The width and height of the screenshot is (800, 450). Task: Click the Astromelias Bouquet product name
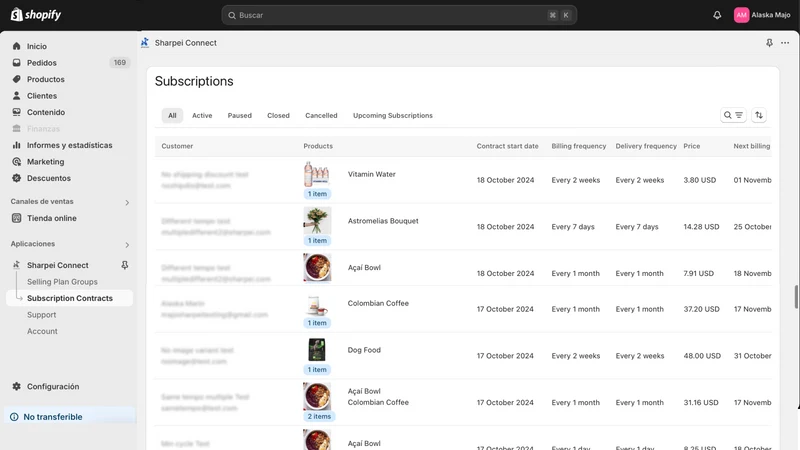point(383,221)
